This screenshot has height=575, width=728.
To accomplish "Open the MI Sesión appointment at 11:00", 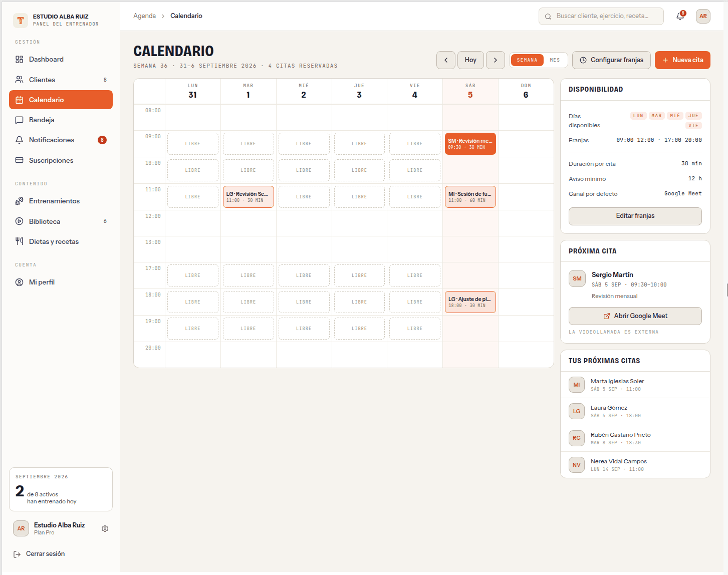I will click(470, 197).
